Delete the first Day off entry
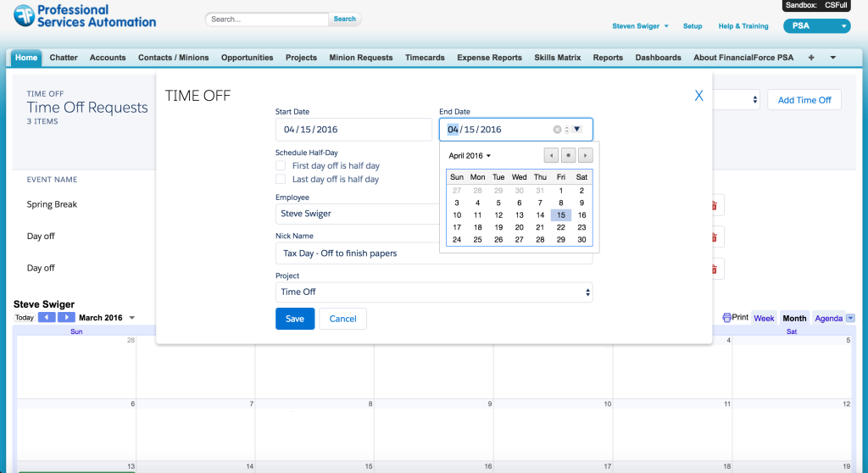The width and height of the screenshot is (868, 473). point(714,237)
